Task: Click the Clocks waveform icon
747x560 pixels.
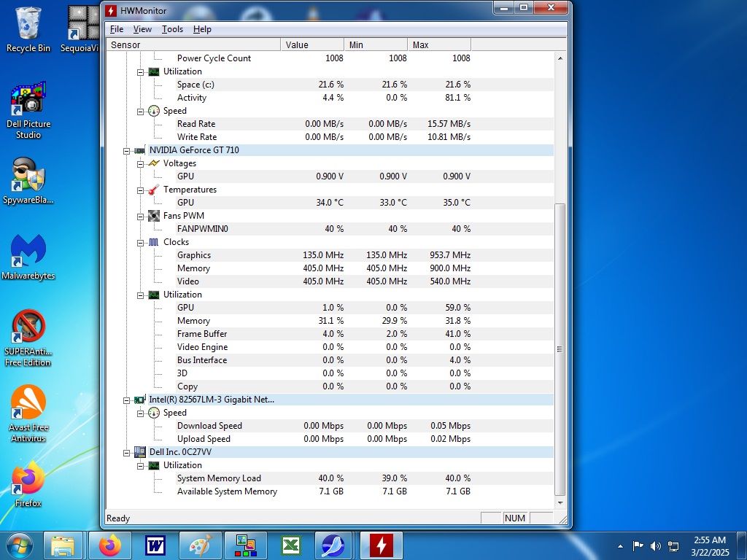Action: pos(153,242)
